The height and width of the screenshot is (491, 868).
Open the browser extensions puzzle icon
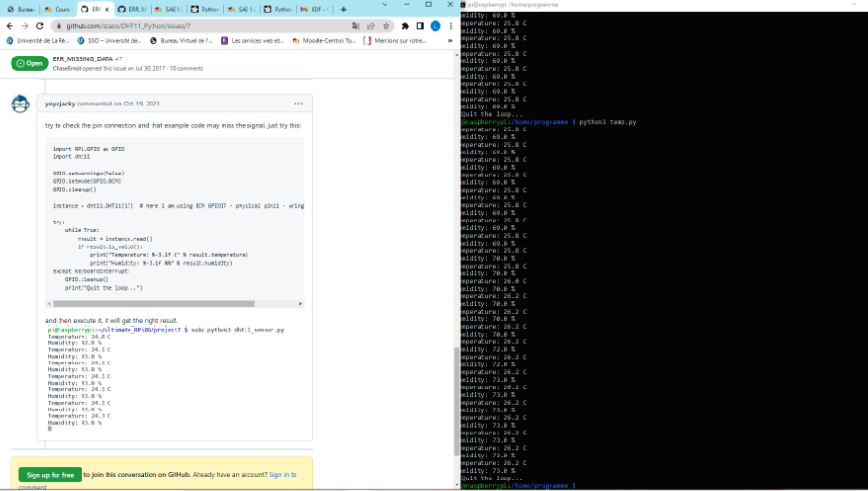(405, 26)
